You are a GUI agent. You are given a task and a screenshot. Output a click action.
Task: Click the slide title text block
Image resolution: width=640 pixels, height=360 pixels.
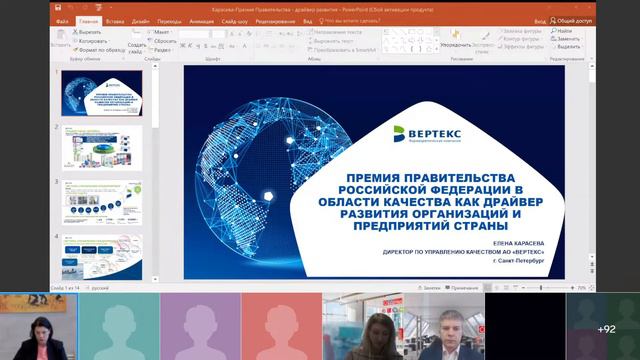431,202
